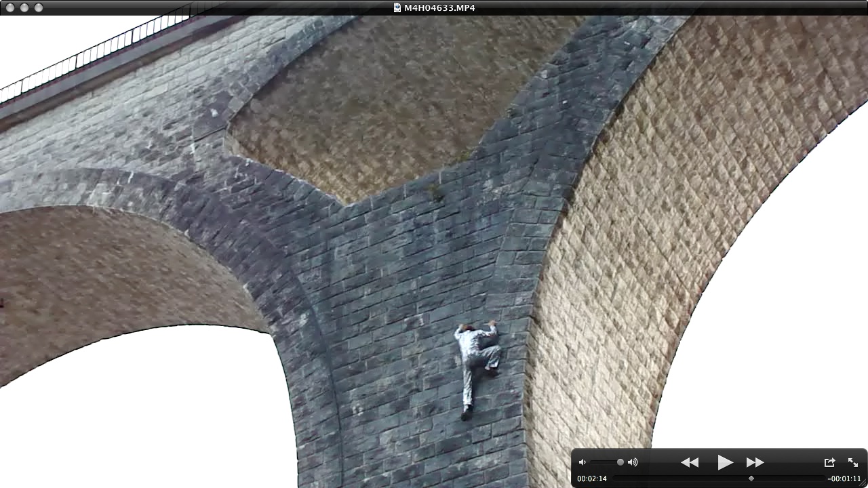Click the rewind button in the controller
The width and height of the screenshot is (868, 488).
[x=690, y=462]
